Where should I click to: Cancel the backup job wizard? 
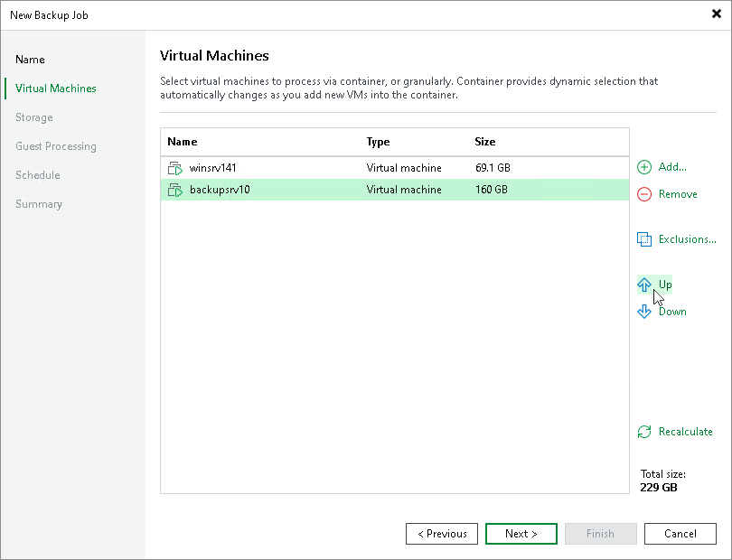coord(680,534)
